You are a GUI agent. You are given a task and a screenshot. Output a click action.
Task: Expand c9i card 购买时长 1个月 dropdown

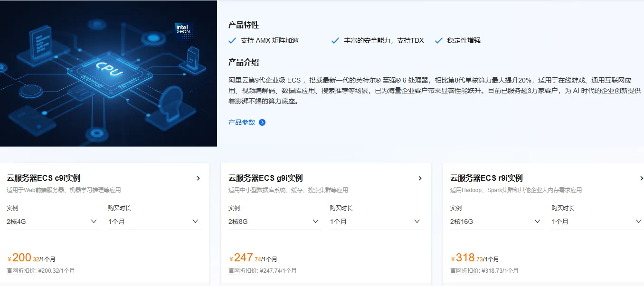pyautogui.click(x=155, y=221)
